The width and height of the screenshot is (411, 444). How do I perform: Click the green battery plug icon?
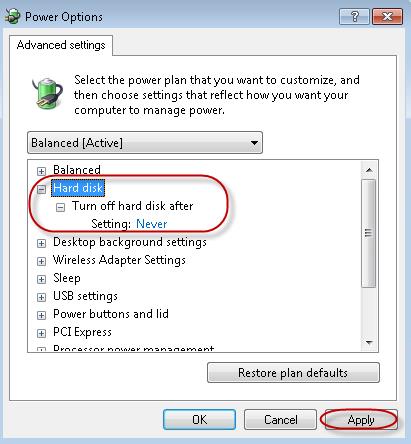click(47, 93)
